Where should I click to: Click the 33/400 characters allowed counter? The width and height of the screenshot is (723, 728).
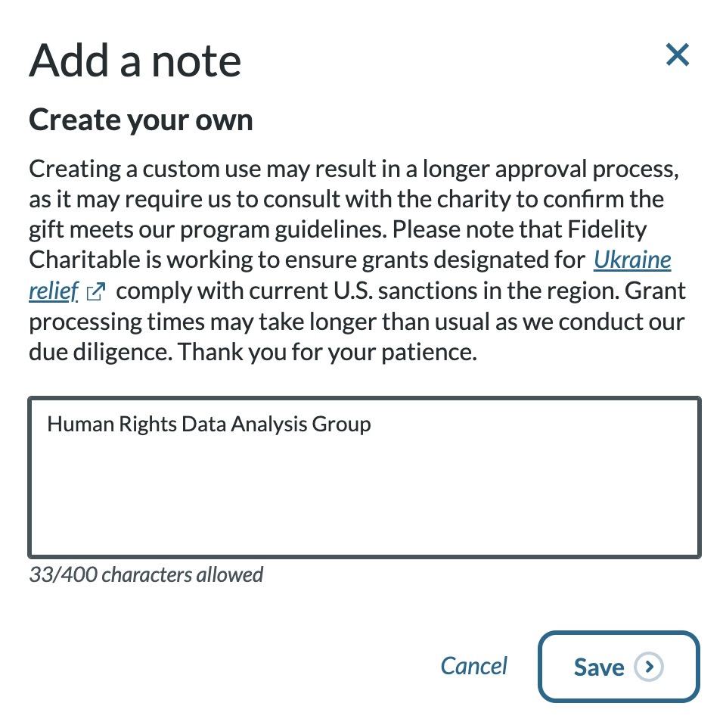coord(146,575)
